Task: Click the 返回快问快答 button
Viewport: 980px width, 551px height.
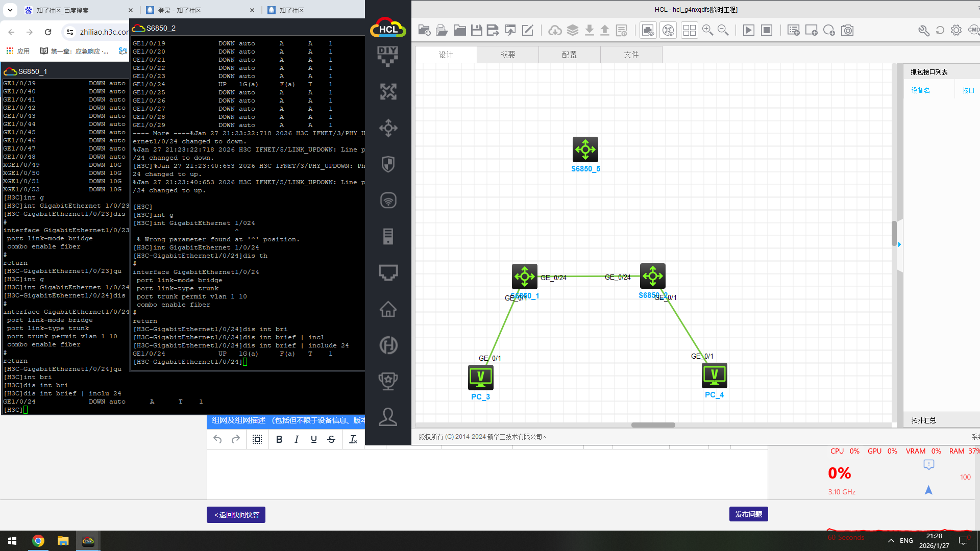Action: pos(236,515)
